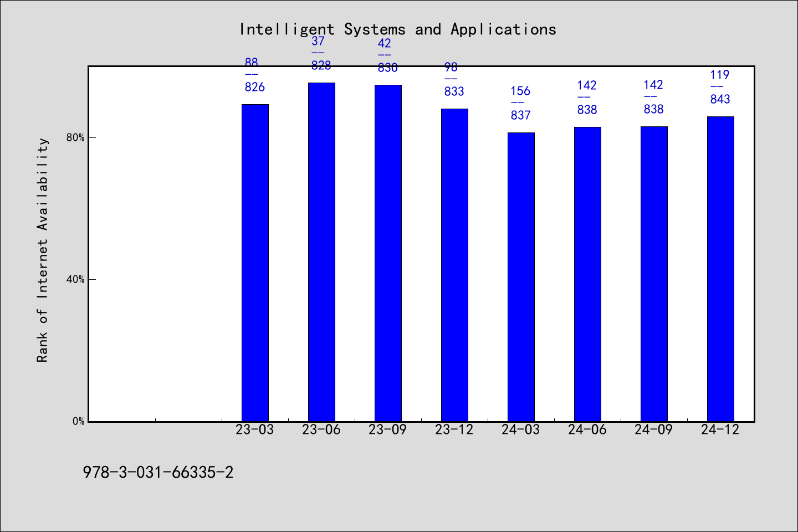The image size is (798, 532).
Task: Click the 838 label above the 24-06 bar
Action: click(x=587, y=110)
